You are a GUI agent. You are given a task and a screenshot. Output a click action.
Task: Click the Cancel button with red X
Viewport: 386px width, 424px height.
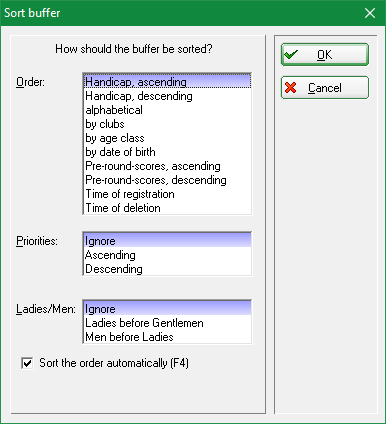[325, 88]
